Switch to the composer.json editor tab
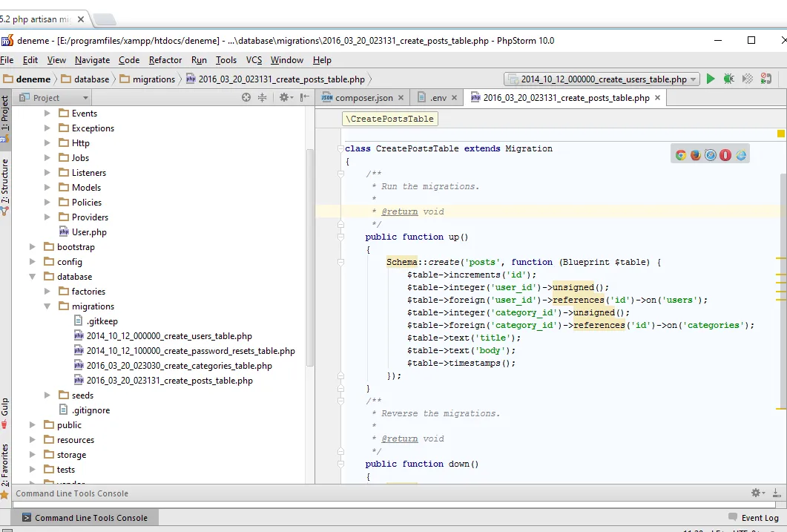 (x=363, y=97)
